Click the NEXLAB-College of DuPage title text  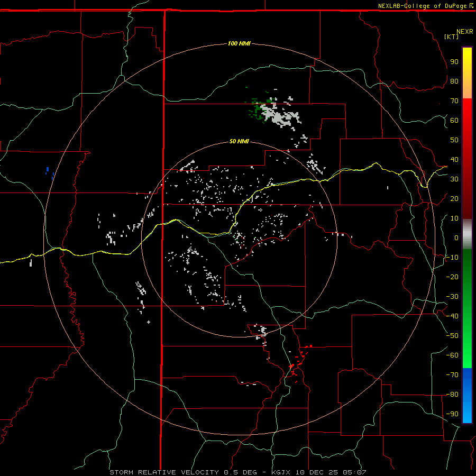tap(422, 6)
